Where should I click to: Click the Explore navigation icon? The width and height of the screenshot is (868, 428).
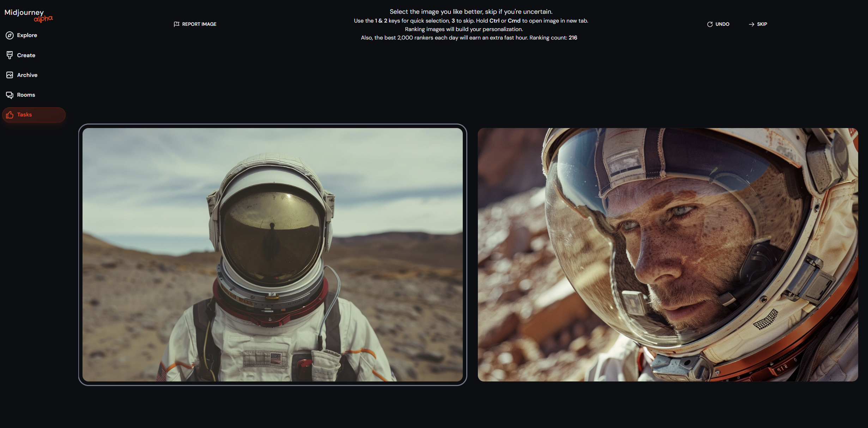(x=10, y=35)
